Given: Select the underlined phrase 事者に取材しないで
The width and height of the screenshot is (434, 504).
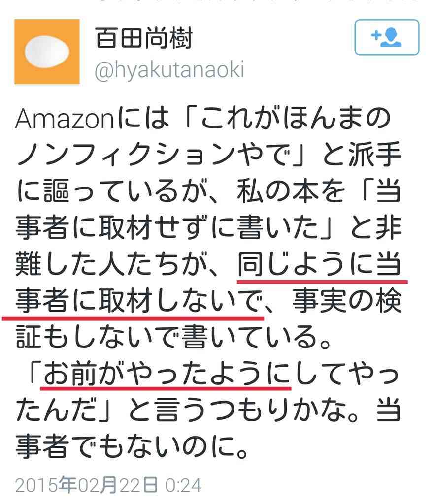Looking at the screenshot, I should 137,301.
